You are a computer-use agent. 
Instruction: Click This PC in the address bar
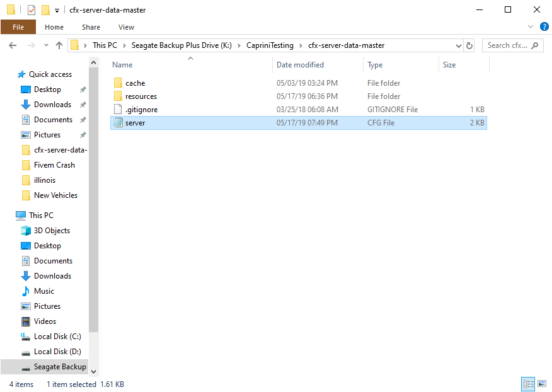(105, 45)
